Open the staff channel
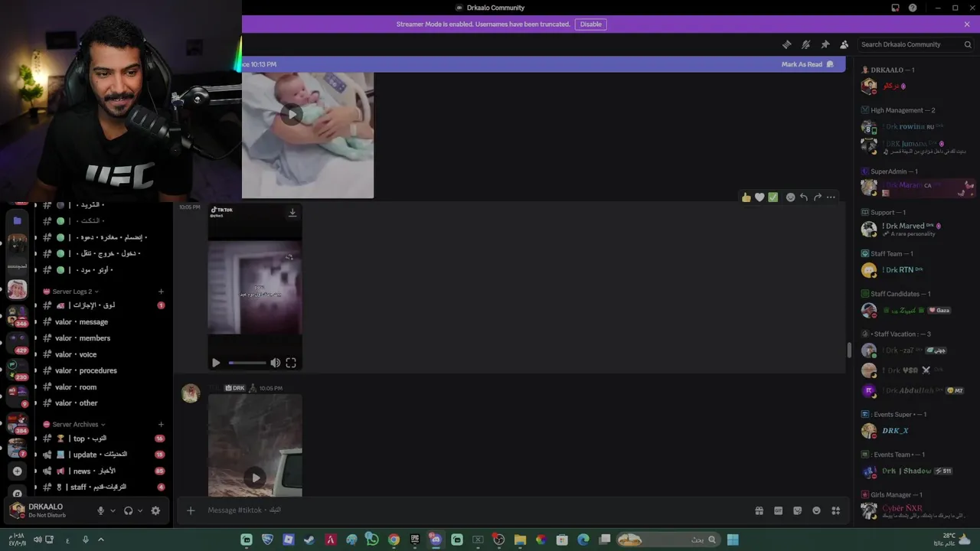This screenshot has width=980, height=551. click(103, 487)
